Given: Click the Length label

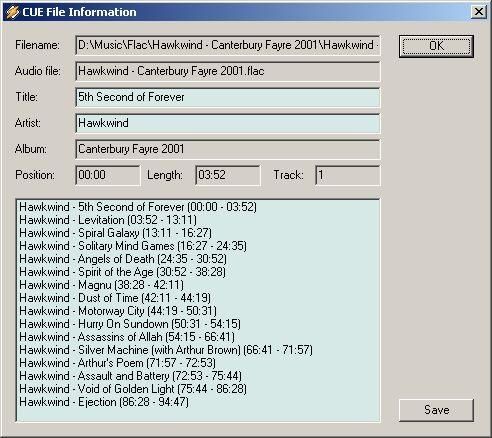Looking at the screenshot, I should [165, 175].
